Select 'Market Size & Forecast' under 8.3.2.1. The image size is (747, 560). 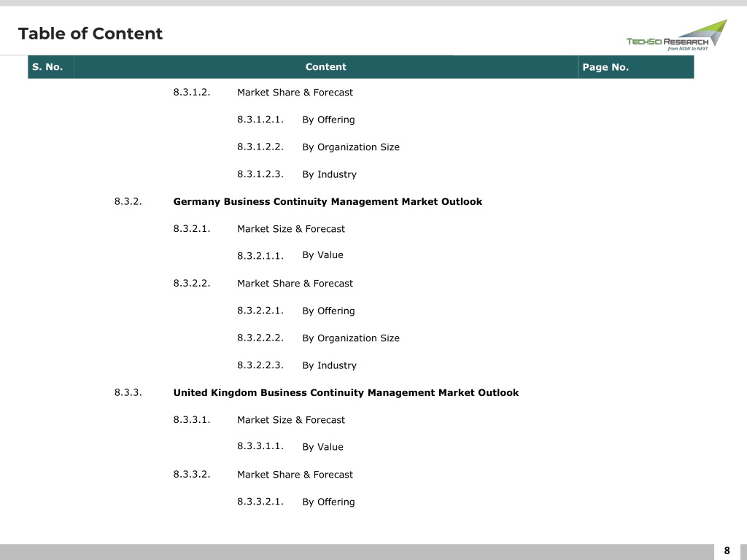[291, 229]
